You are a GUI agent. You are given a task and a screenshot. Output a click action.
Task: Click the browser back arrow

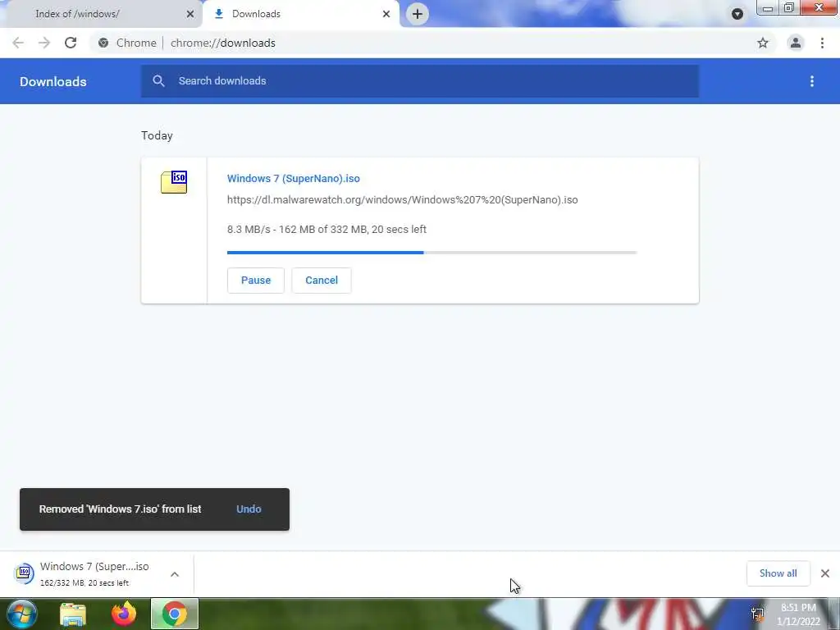tap(18, 43)
